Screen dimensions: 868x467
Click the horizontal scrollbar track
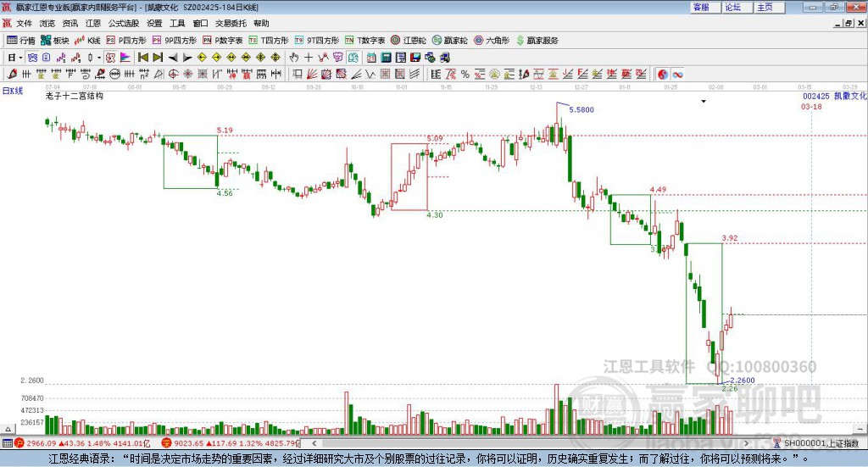[x=531, y=443]
